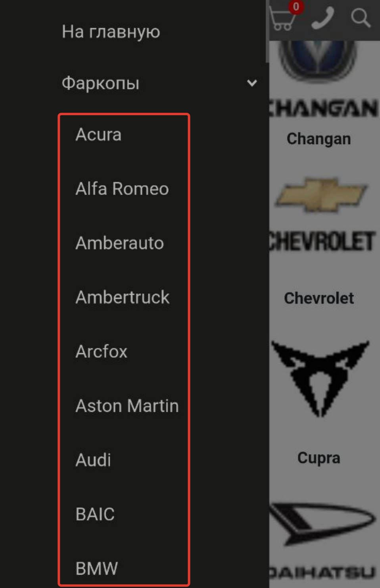Select Acura from the brand list
This screenshot has height=588, width=380.
[98, 135]
